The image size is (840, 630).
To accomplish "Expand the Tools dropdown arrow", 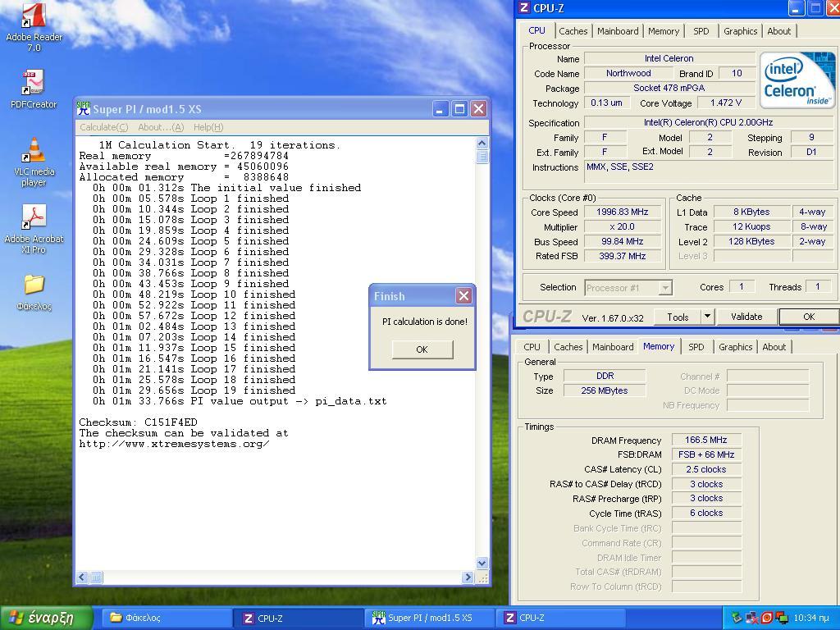I will (708, 317).
